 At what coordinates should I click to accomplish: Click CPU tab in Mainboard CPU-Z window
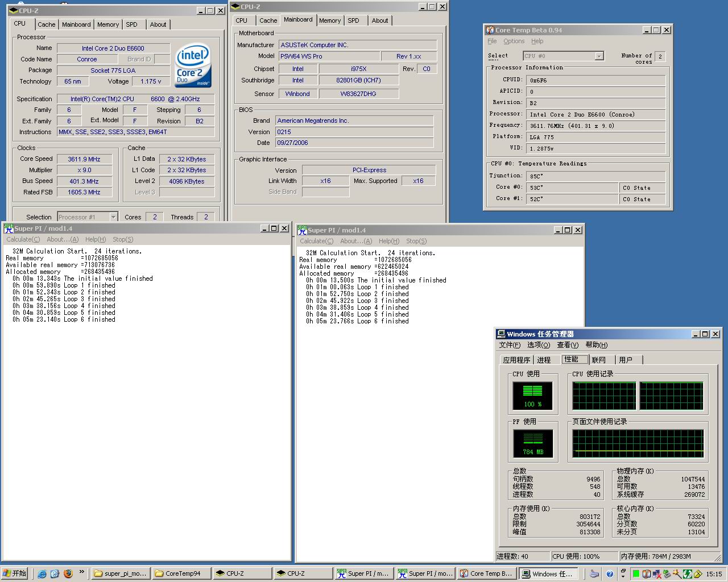point(242,20)
